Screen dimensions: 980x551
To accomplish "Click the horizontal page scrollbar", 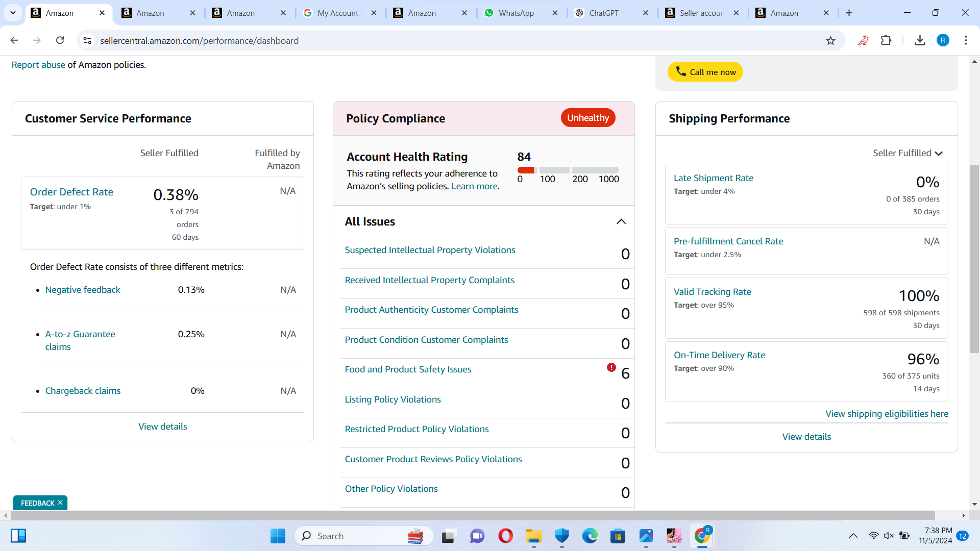I will click(472, 515).
